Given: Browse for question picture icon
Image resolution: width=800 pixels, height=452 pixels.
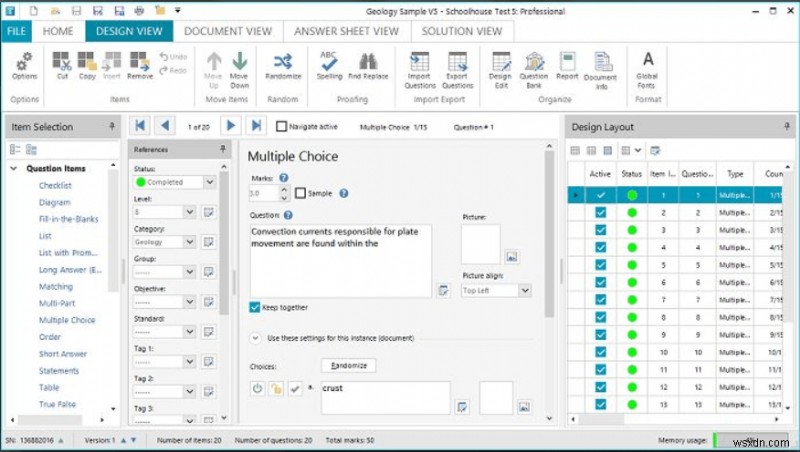Looking at the screenshot, I should [512, 257].
